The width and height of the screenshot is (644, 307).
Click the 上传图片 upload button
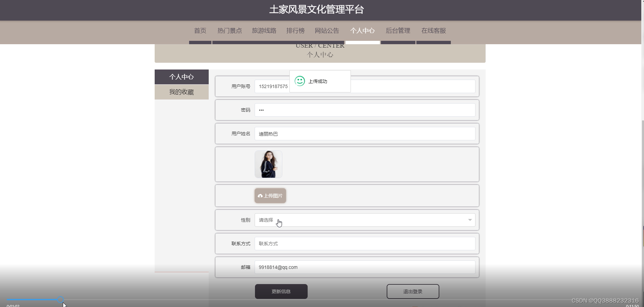(x=270, y=196)
